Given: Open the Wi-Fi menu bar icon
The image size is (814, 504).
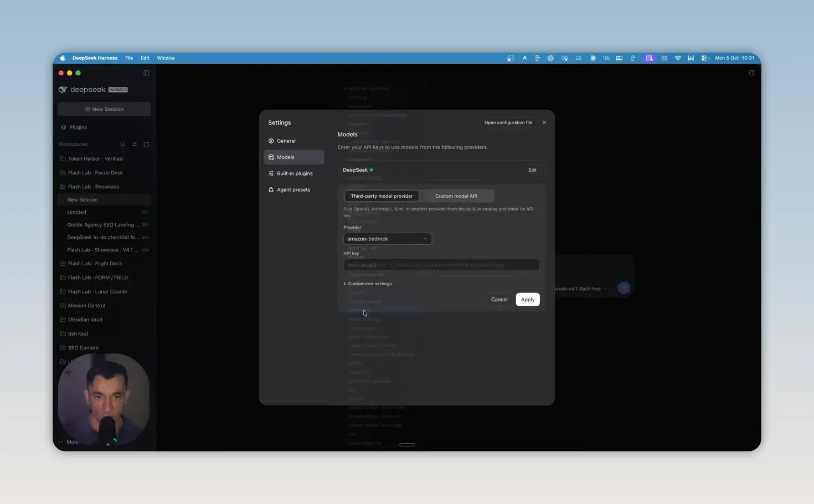Looking at the screenshot, I should pyautogui.click(x=678, y=58).
